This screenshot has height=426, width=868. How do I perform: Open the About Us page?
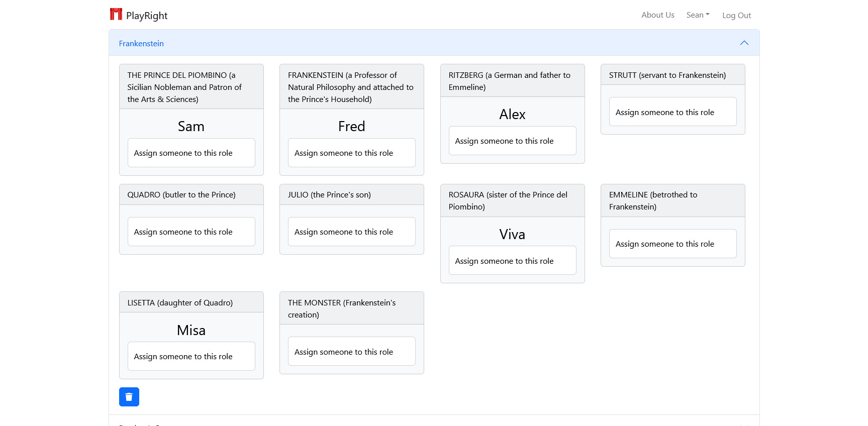[657, 15]
